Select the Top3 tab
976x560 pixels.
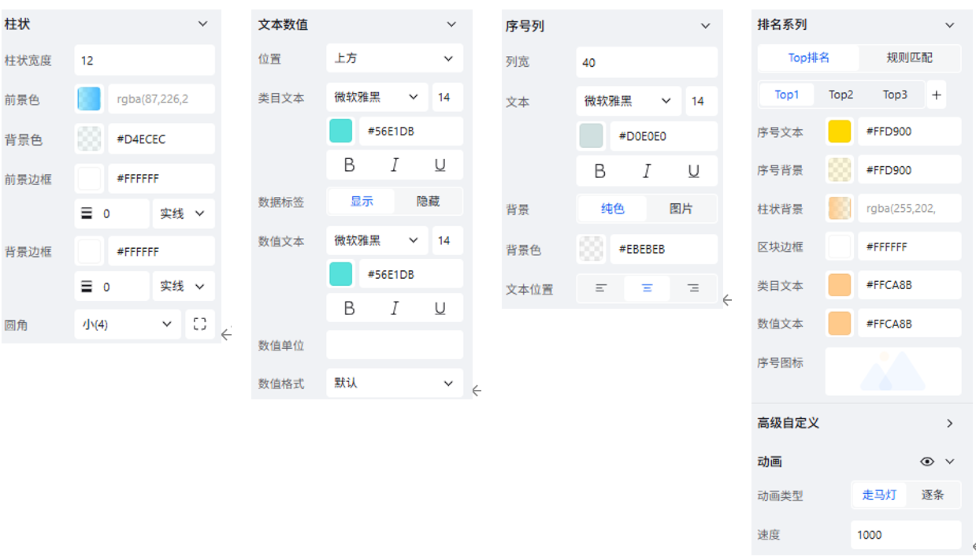895,95
